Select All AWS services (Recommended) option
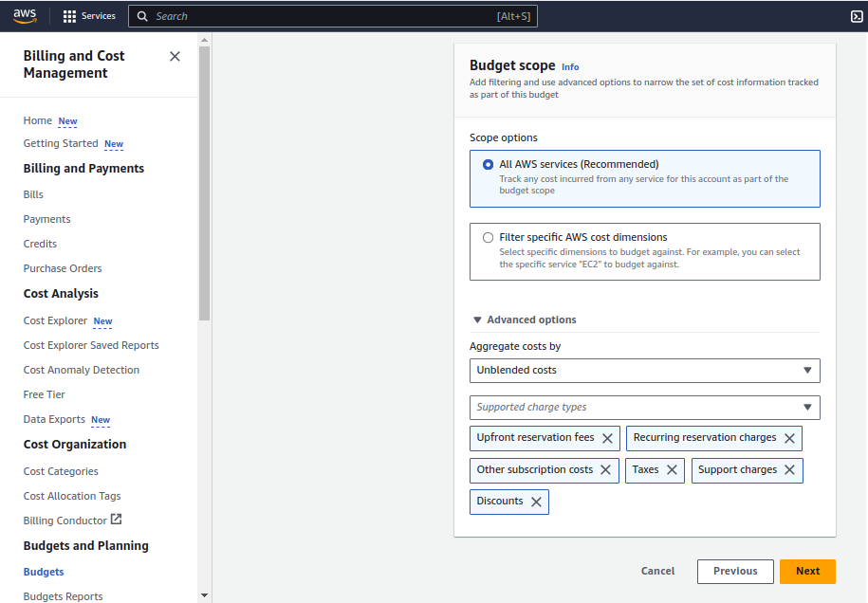This screenshot has height=603, width=868. [x=489, y=164]
